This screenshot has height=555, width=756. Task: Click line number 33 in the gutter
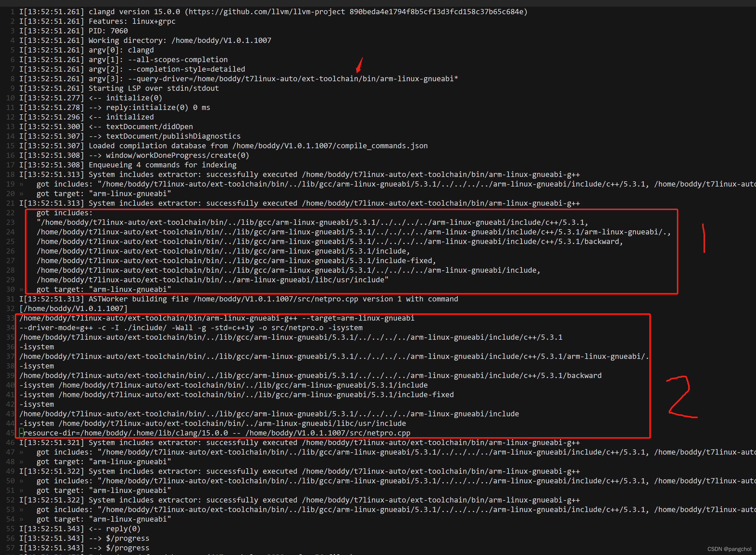[10, 318]
